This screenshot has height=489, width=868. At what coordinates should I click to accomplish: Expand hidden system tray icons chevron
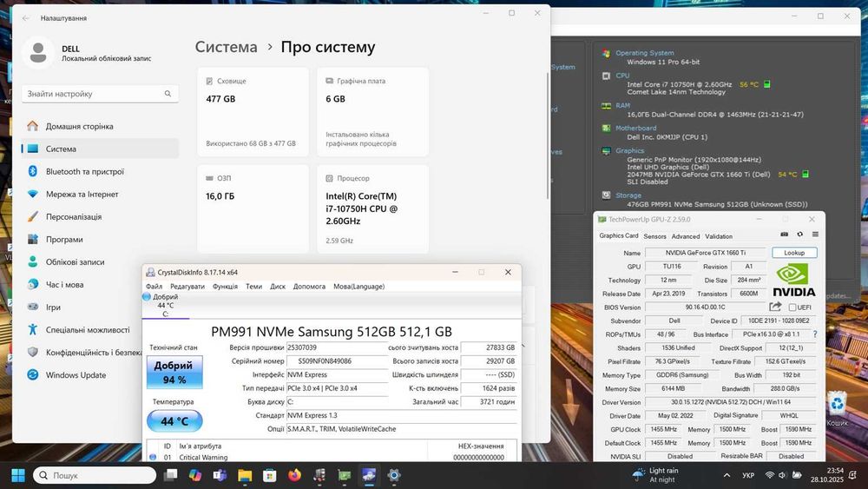[727, 475]
